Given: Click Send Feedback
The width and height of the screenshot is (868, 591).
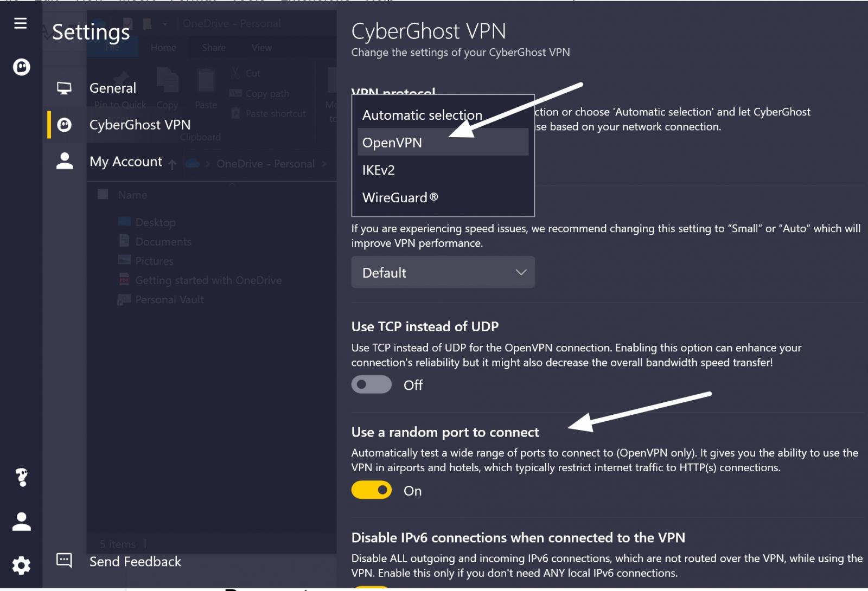Looking at the screenshot, I should [135, 561].
